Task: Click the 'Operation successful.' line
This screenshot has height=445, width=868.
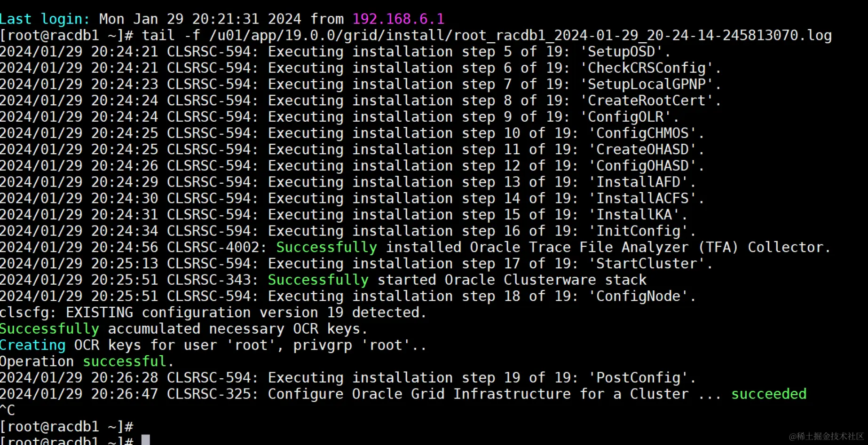Action: pyautogui.click(x=87, y=361)
